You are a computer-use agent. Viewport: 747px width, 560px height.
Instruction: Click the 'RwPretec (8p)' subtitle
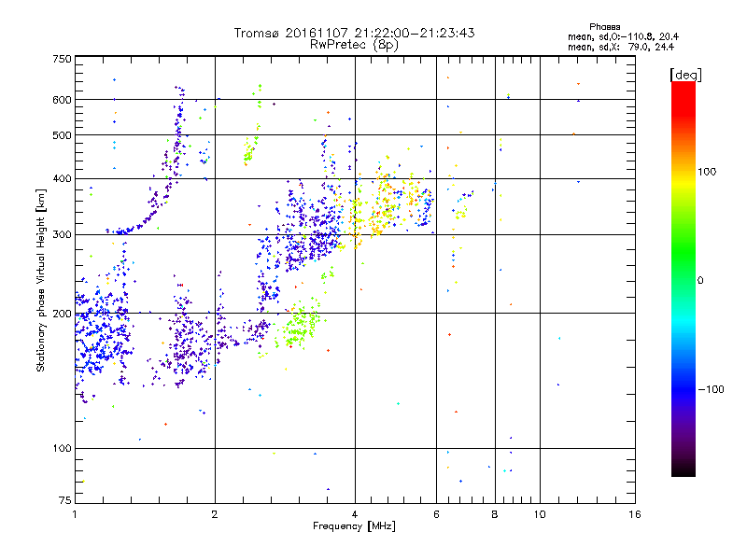coord(354,45)
